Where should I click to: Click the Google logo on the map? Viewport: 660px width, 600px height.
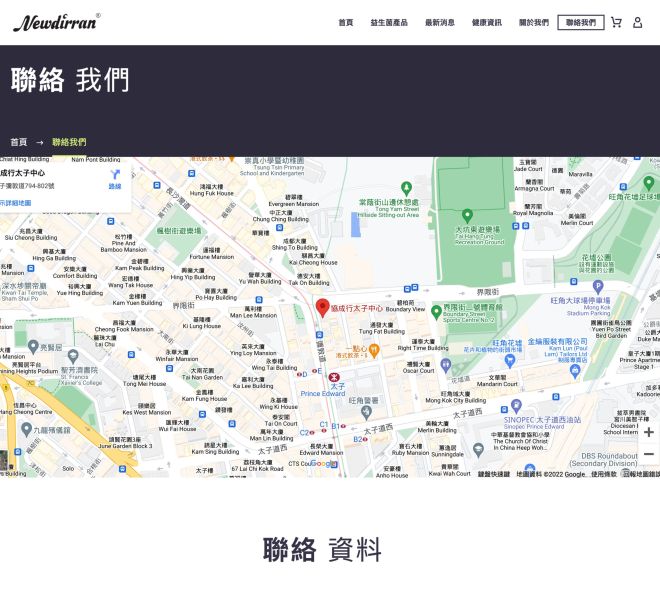(x=323, y=463)
